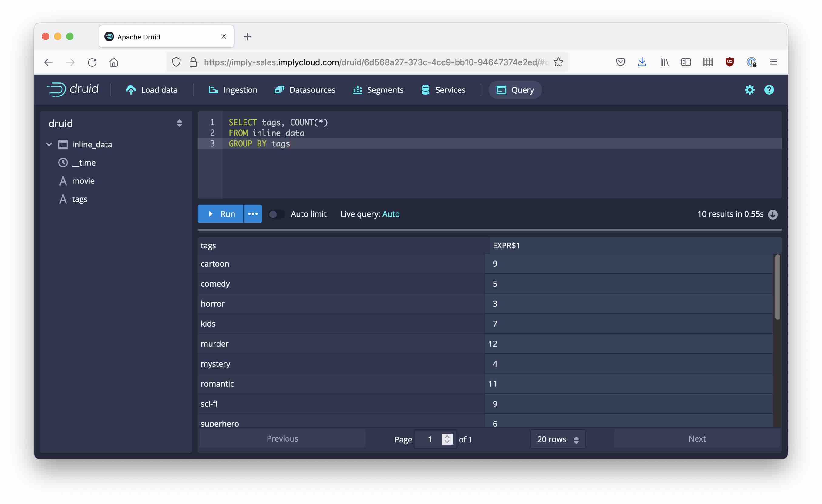Run the SQL query

coord(221,214)
